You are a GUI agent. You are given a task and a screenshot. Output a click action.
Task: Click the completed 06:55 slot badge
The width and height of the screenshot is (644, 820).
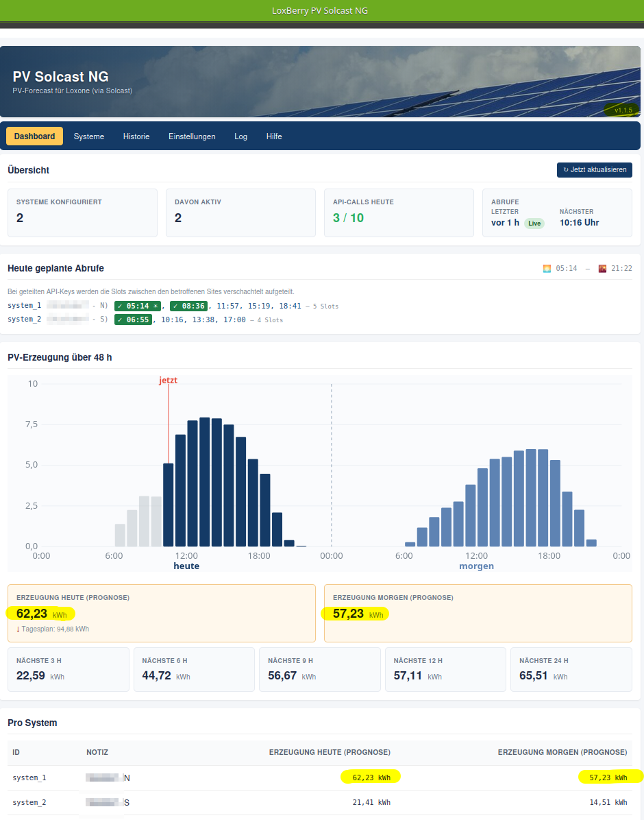pos(134,319)
